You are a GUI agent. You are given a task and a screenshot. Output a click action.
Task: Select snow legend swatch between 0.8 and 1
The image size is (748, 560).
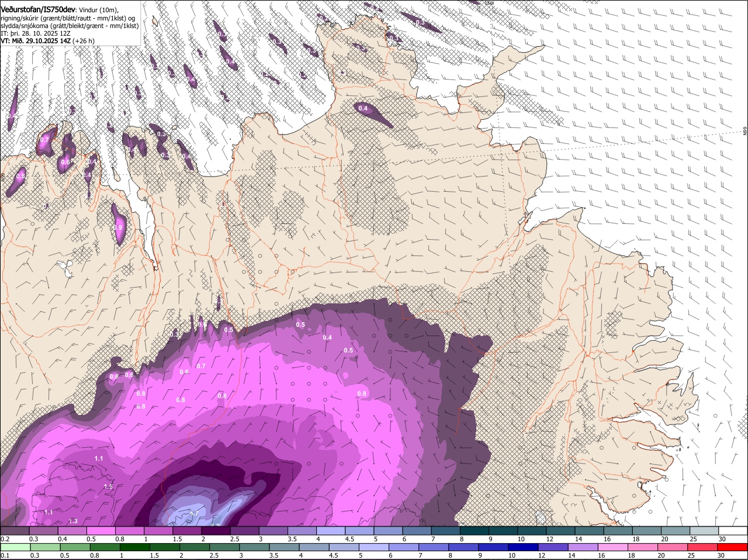[129, 530]
